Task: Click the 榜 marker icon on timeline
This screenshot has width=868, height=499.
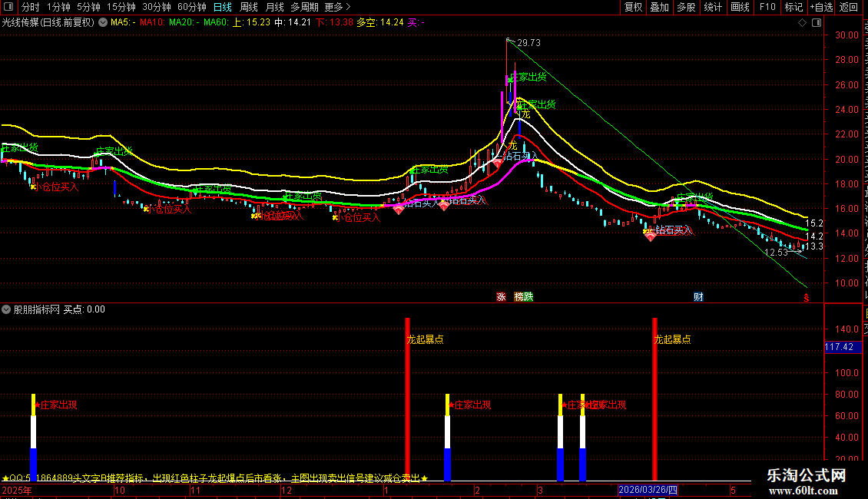Action: pos(518,297)
